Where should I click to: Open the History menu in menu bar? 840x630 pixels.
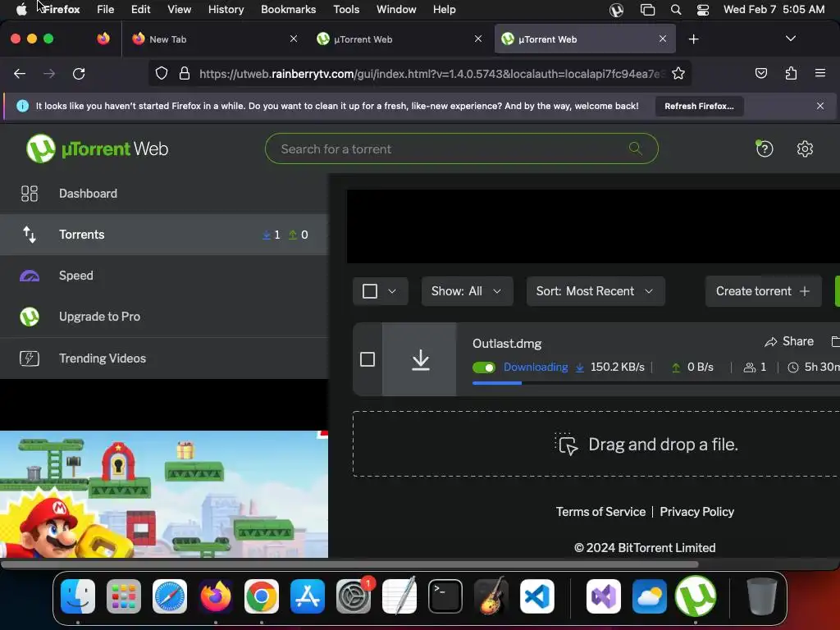226,10
